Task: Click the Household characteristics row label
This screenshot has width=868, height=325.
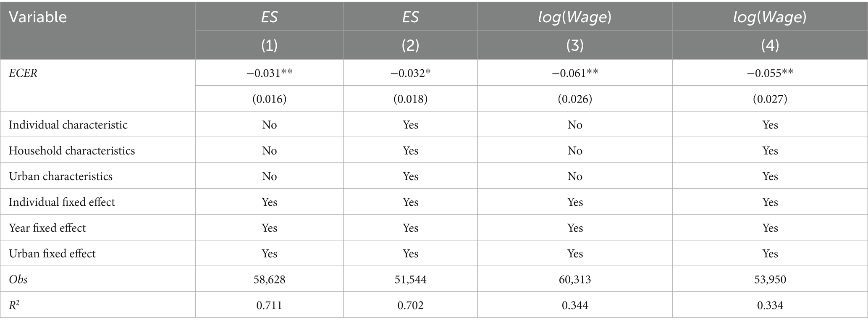Action: (72, 151)
